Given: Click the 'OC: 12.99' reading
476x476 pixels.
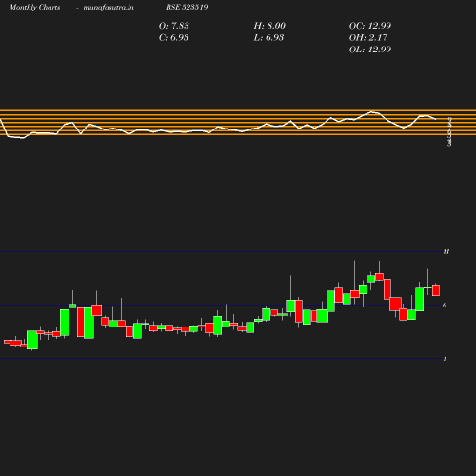Looking at the screenshot, I should pos(370,26).
